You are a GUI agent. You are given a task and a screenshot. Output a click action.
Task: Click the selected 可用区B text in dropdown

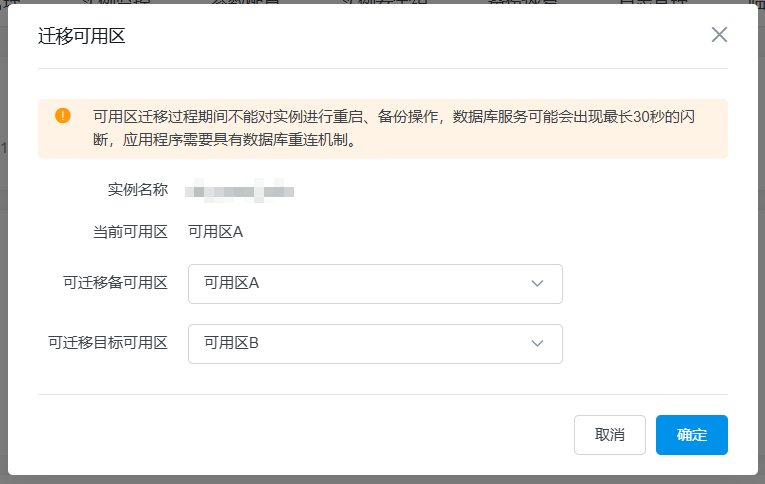coord(231,344)
